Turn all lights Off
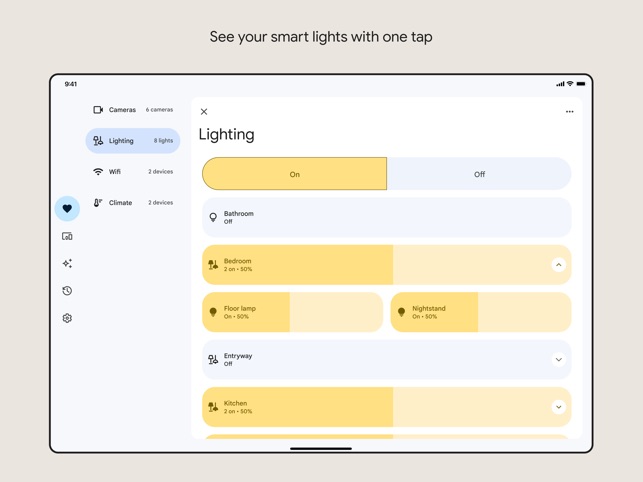Viewport: 643px width, 482px height. 479,174
